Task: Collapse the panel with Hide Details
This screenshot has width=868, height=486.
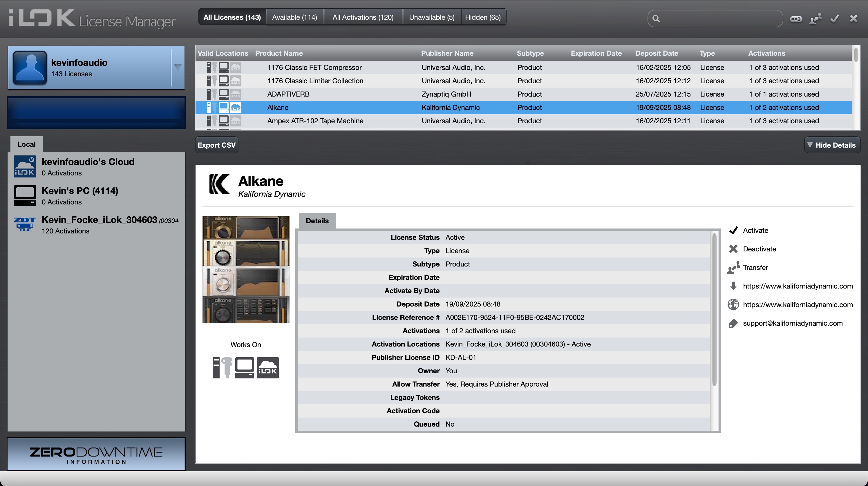Action: tap(832, 145)
